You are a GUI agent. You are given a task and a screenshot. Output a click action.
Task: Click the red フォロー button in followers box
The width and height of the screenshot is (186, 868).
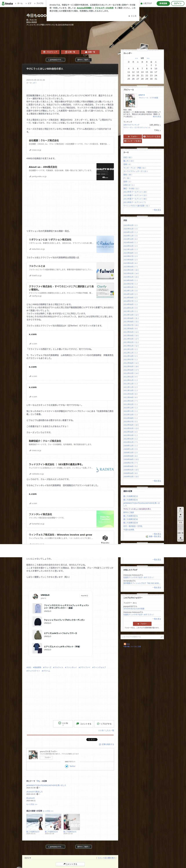pos(142,623)
